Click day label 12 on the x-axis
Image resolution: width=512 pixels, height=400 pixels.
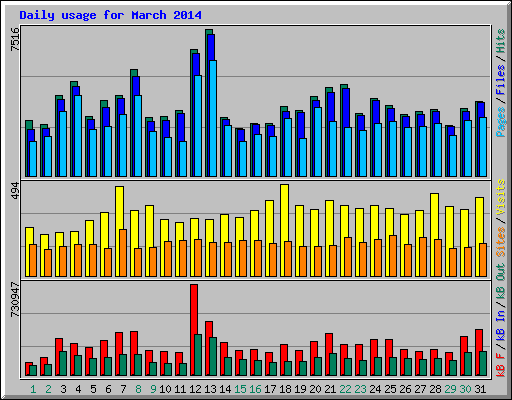pos(195,389)
